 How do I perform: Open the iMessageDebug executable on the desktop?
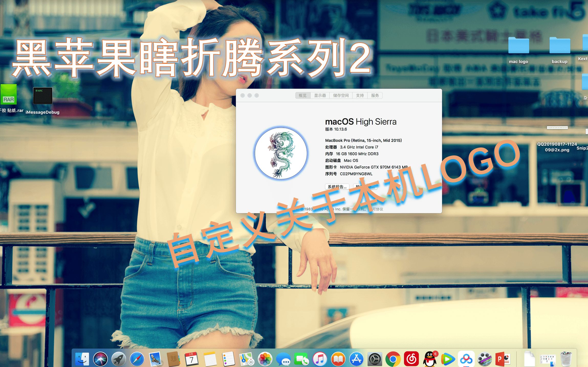(42, 96)
